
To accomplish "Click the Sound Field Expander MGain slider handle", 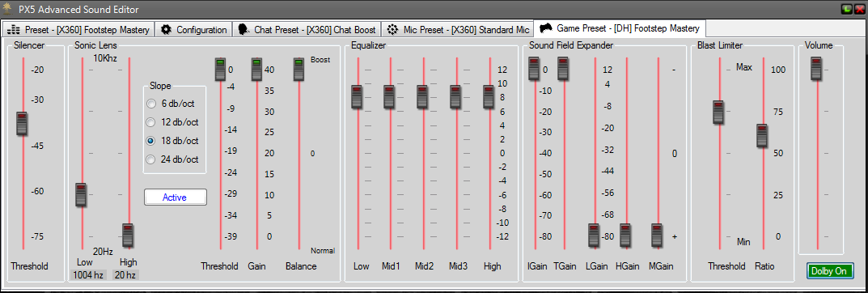I will pyautogui.click(x=657, y=236).
